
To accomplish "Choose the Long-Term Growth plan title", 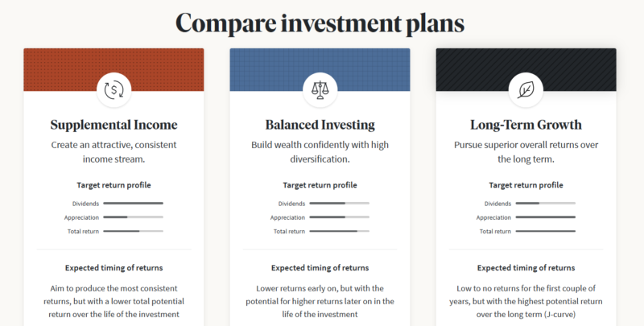I will point(526,125).
